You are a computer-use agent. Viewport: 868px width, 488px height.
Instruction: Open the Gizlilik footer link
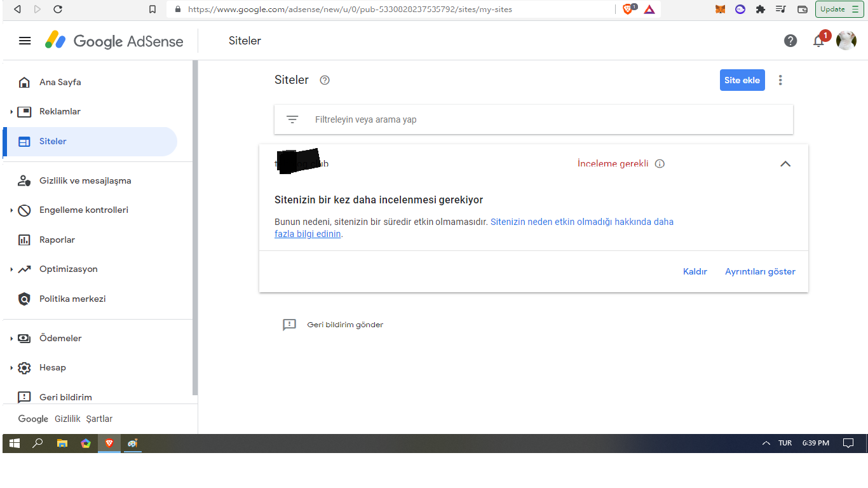[x=67, y=419]
